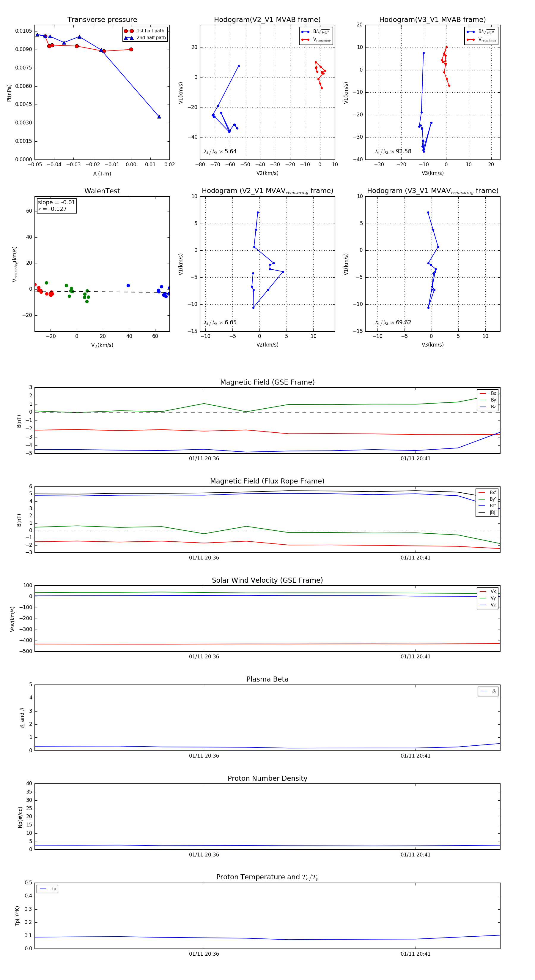Screen dimensions: 535x980
Task: Click the eigenvalue ratio label ending in 6.65
Action: (220, 323)
